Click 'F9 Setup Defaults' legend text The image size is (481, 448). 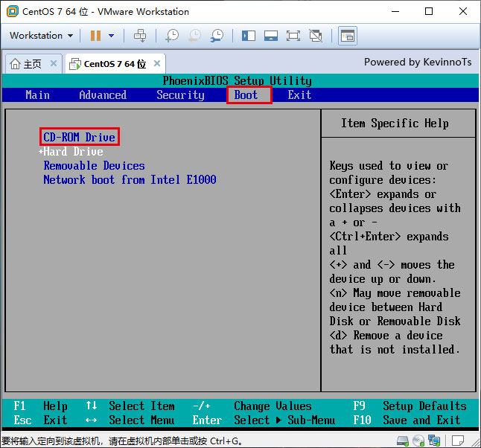point(410,406)
